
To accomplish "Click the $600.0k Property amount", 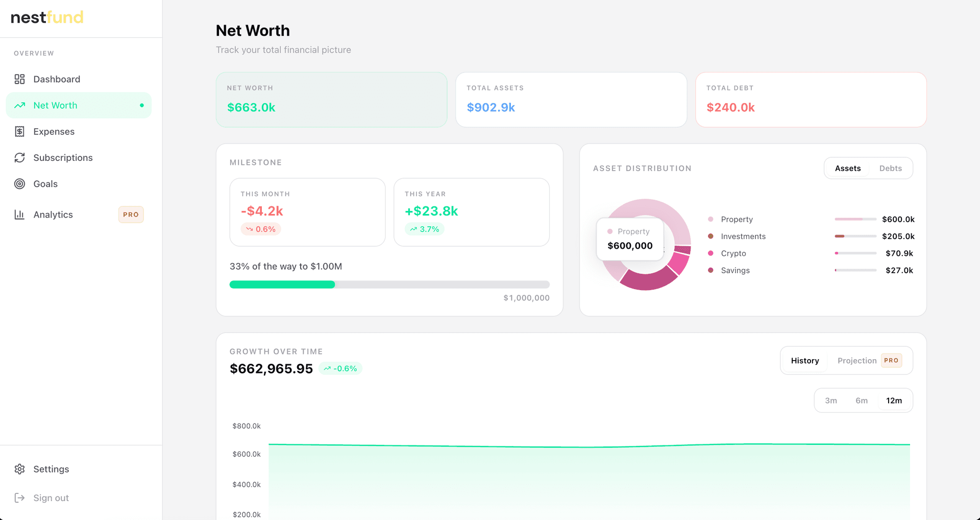I will coord(898,219).
